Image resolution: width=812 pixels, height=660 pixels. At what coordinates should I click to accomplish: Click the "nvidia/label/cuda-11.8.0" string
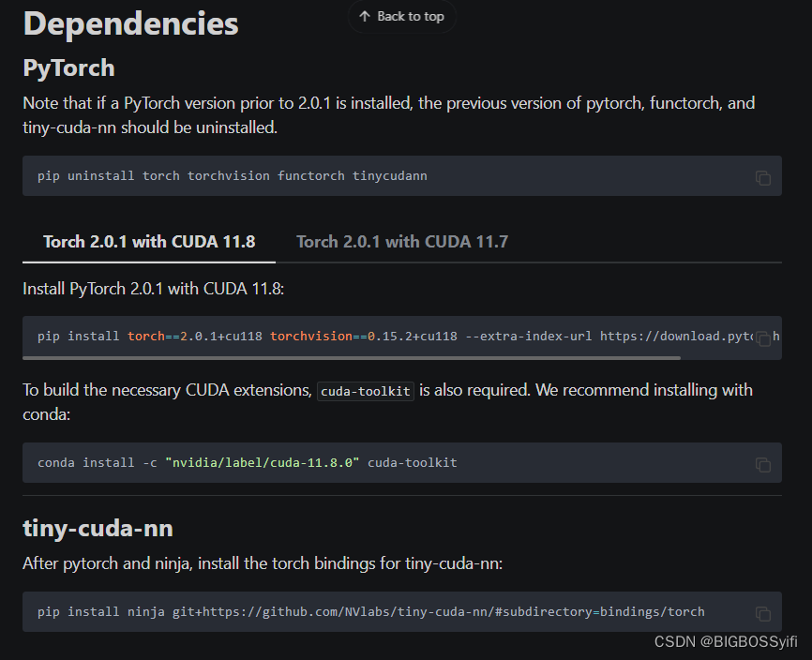coord(262,463)
